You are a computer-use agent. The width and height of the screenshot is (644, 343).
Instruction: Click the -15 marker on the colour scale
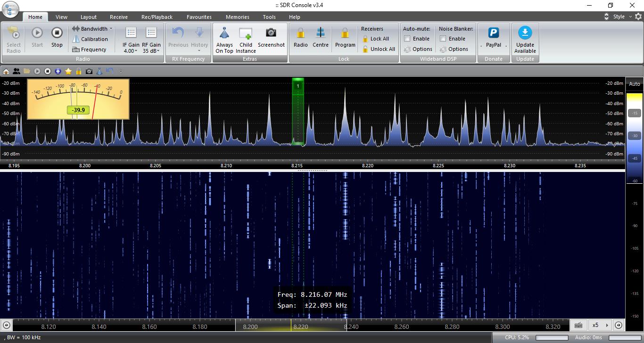pos(635,113)
